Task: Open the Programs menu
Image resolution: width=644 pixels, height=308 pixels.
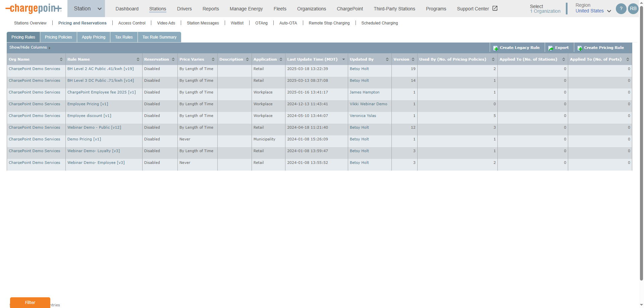Action: 436,9
